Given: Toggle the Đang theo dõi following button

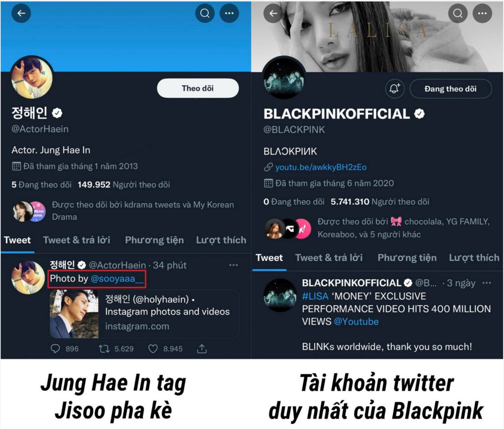Looking at the screenshot, I should (451, 88).
